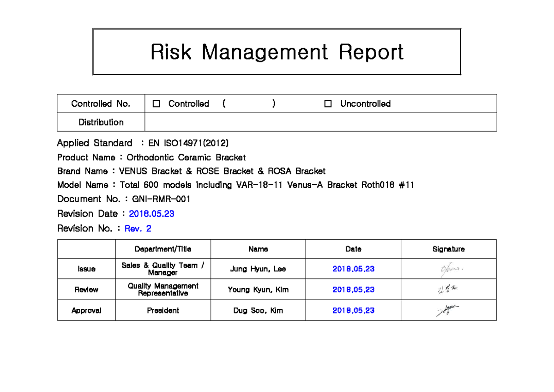Click the revision date 2018.05.23
The image size is (554, 392).
(x=151, y=214)
